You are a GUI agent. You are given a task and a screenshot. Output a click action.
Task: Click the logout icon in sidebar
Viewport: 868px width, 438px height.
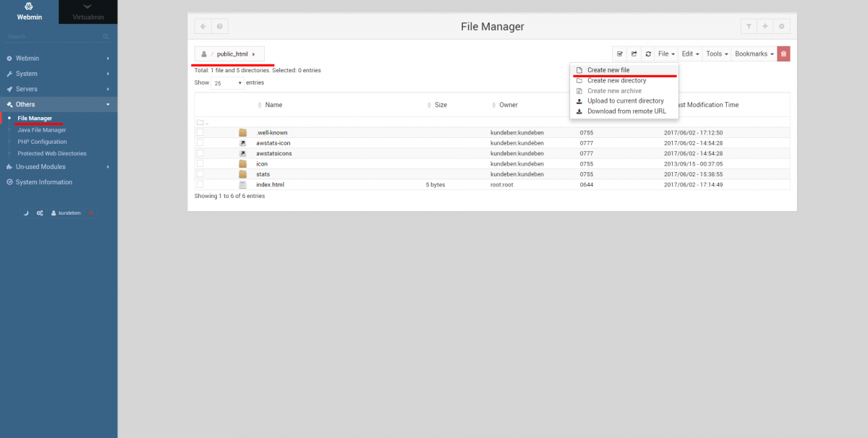click(x=90, y=213)
